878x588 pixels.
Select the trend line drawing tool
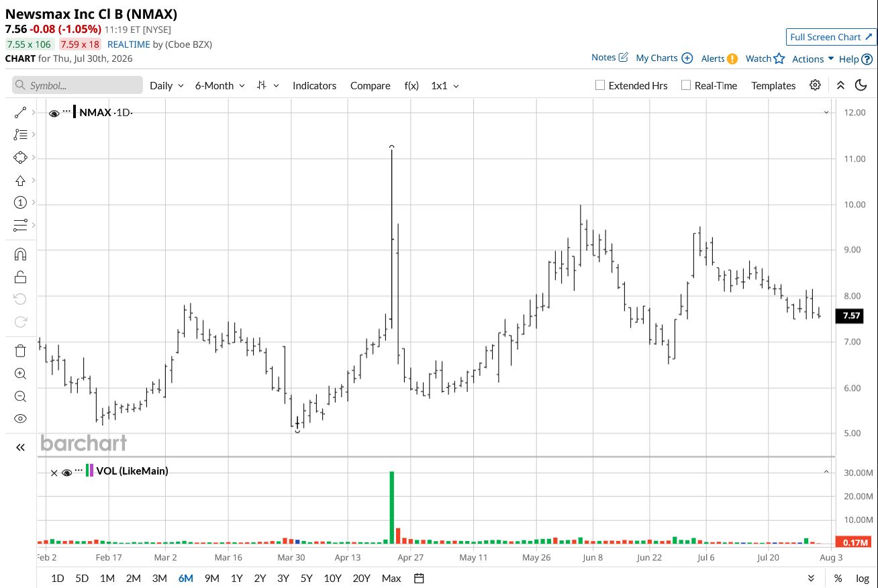tap(20, 112)
